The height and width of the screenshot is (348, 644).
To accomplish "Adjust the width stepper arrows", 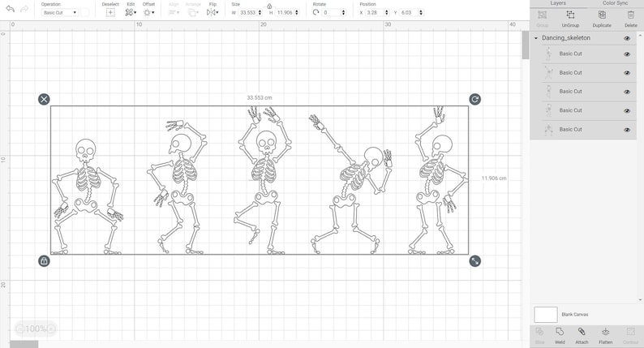I will 260,12.
